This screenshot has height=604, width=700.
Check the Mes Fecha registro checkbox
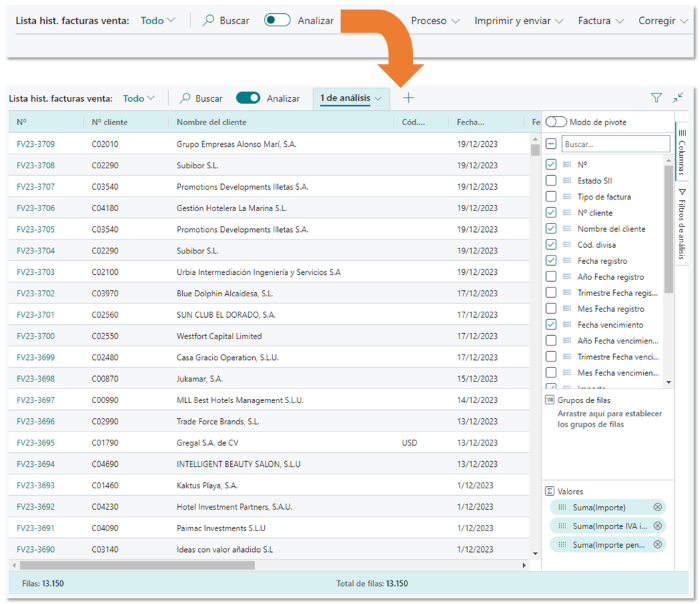[x=551, y=308]
